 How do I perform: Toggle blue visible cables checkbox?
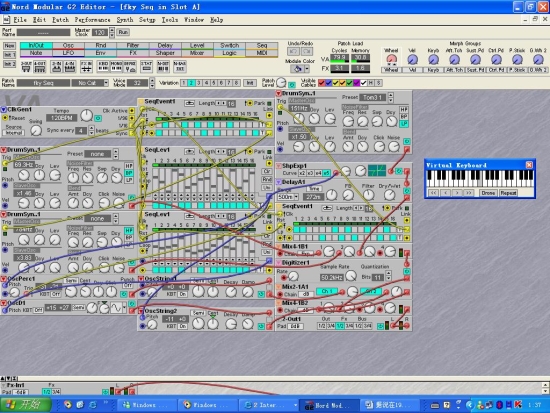coord(328,83)
